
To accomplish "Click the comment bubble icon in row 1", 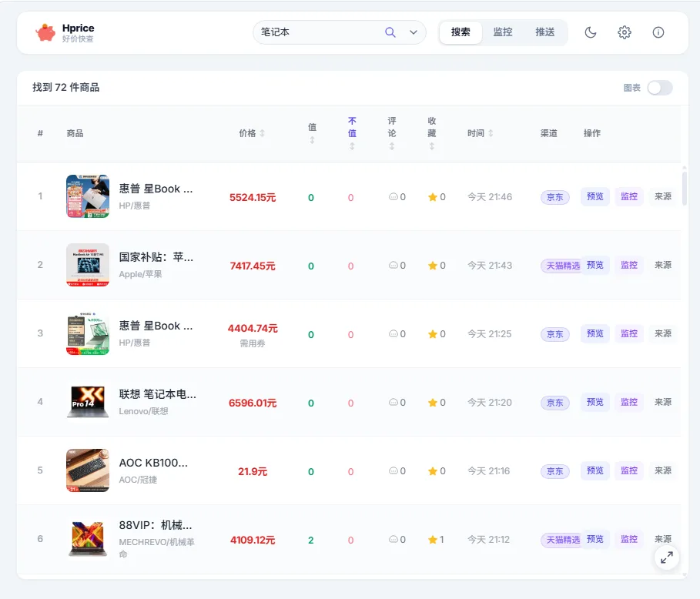I will click(x=393, y=196).
